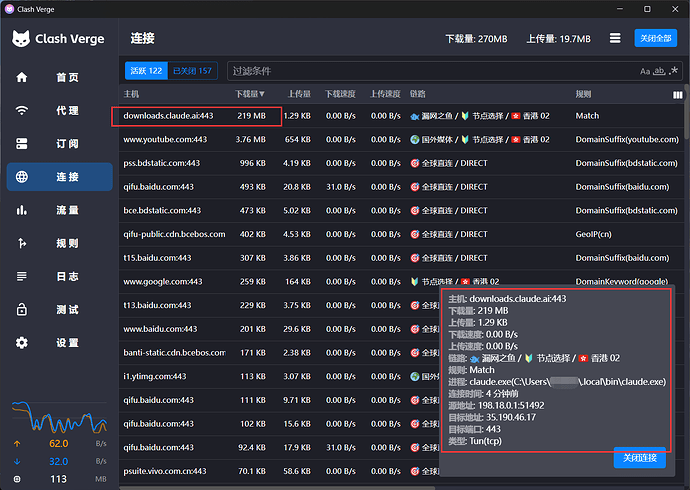Select the t15.baidu.com:443 connection row
Viewport: 690px width, 490px height.
(x=401, y=258)
